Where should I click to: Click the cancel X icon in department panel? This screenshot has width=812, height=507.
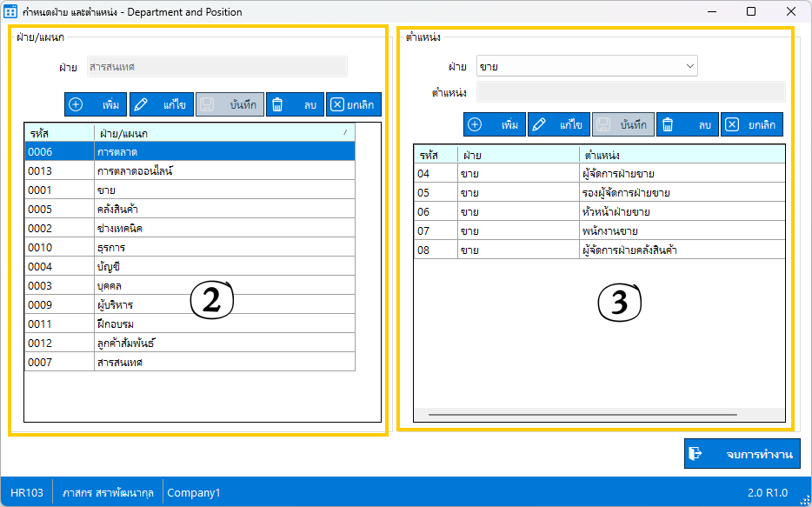coord(336,104)
